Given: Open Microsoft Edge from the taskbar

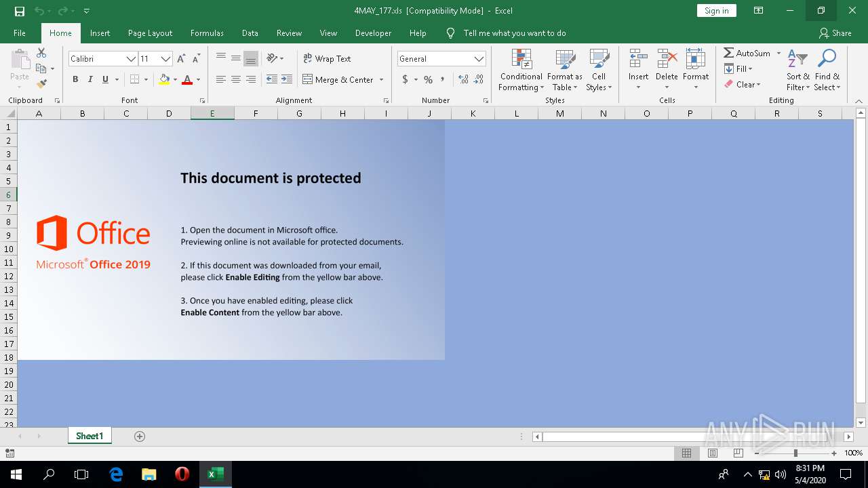Looking at the screenshot, I should coord(116,474).
